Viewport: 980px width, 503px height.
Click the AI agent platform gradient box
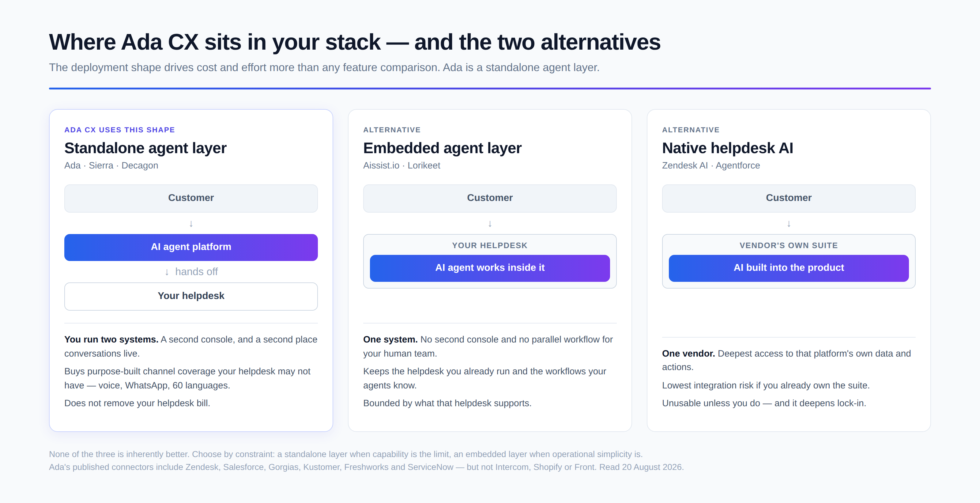click(191, 247)
